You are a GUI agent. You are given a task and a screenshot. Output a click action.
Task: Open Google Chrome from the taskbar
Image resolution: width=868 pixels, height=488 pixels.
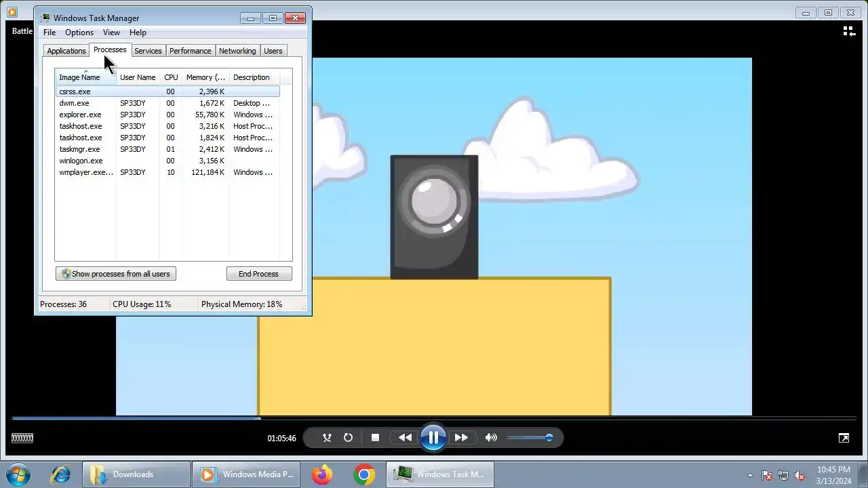point(364,474)
